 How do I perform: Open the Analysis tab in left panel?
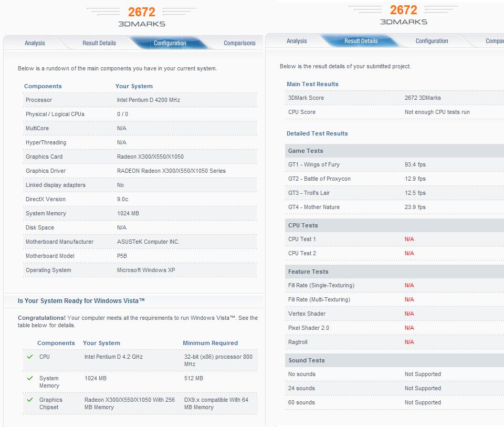35,43
